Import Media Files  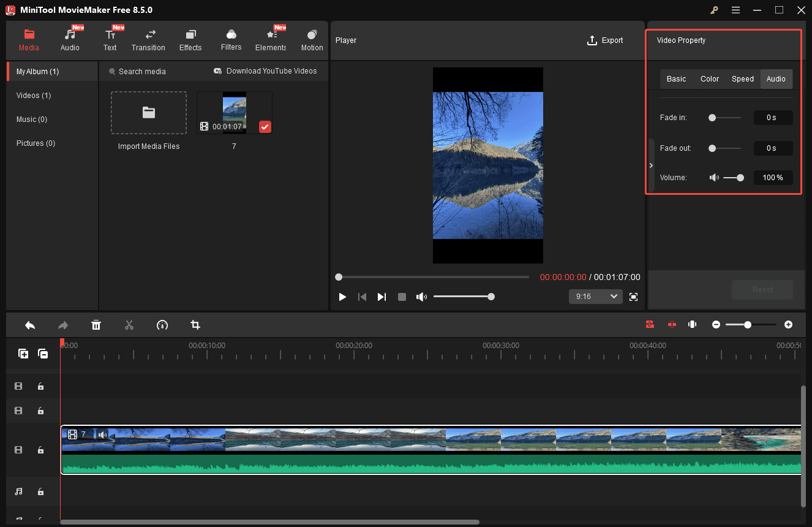coord(148,113)
